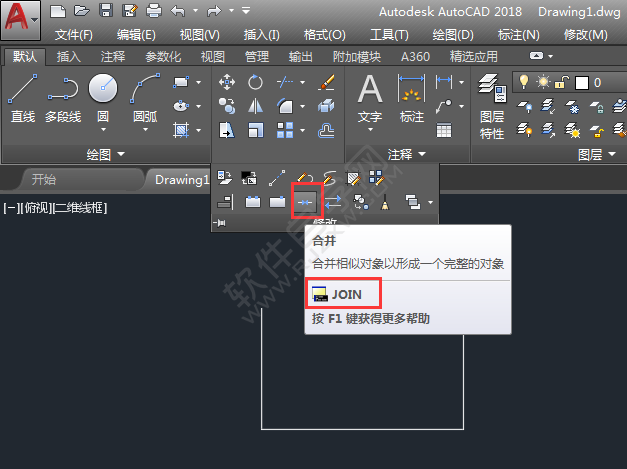Open the Text tool dropdown arrow
The height and width of the screenshot is (469, 627).
click(370, 130)
